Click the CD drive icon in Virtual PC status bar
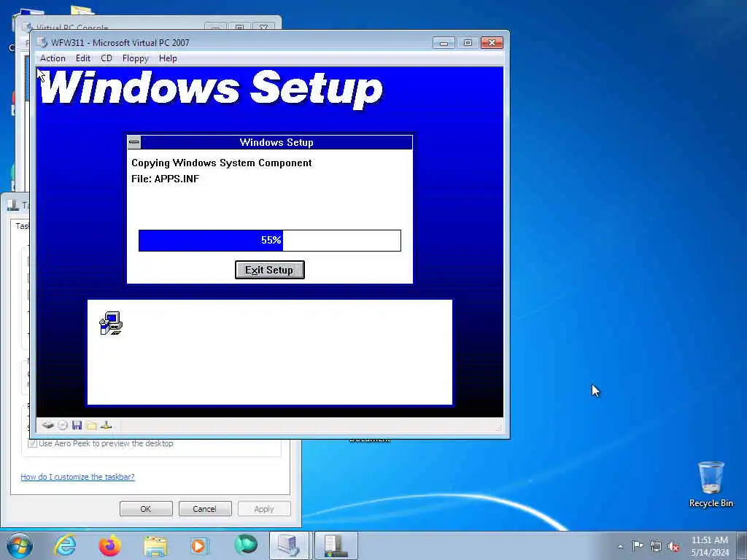This screenshot has height=560, width=747. 63,425
